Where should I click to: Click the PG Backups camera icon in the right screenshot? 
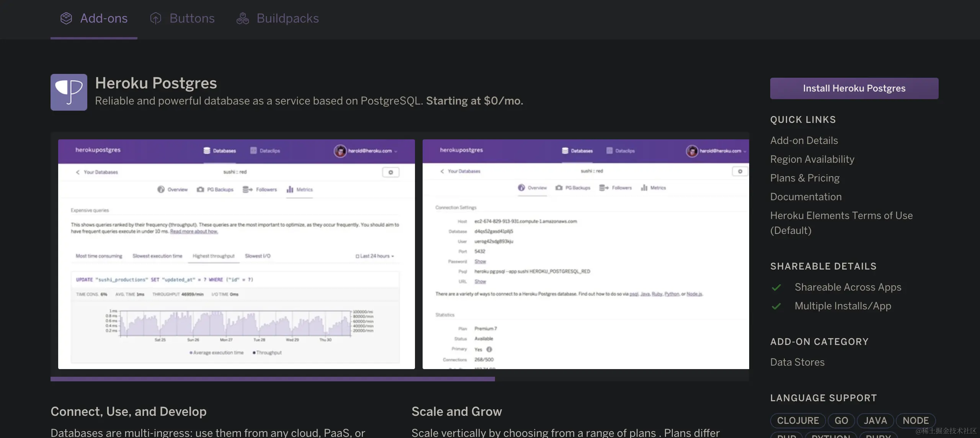pos(559,188)
